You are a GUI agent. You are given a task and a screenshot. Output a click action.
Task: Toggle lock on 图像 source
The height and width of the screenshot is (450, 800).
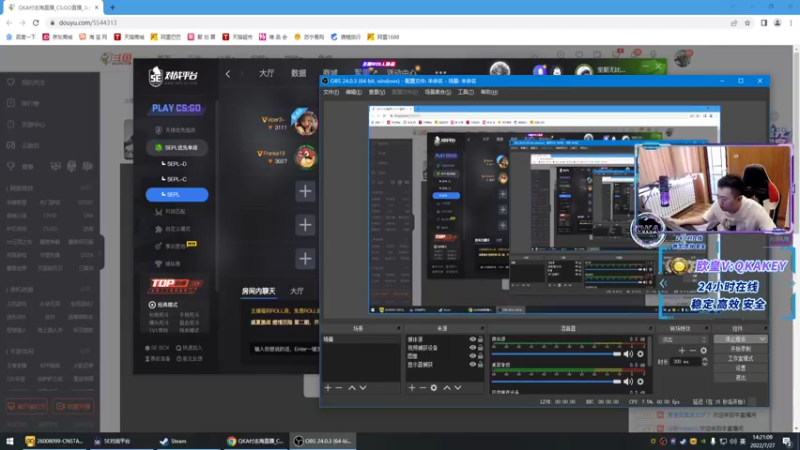(480, 356)
